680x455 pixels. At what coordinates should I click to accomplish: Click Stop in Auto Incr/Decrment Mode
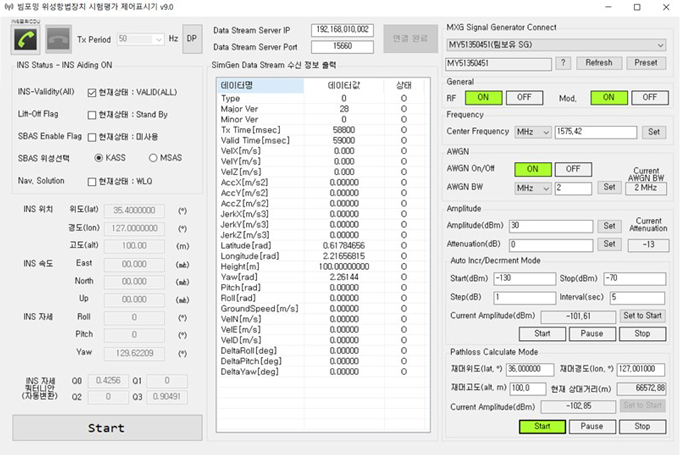pos(642,334)
